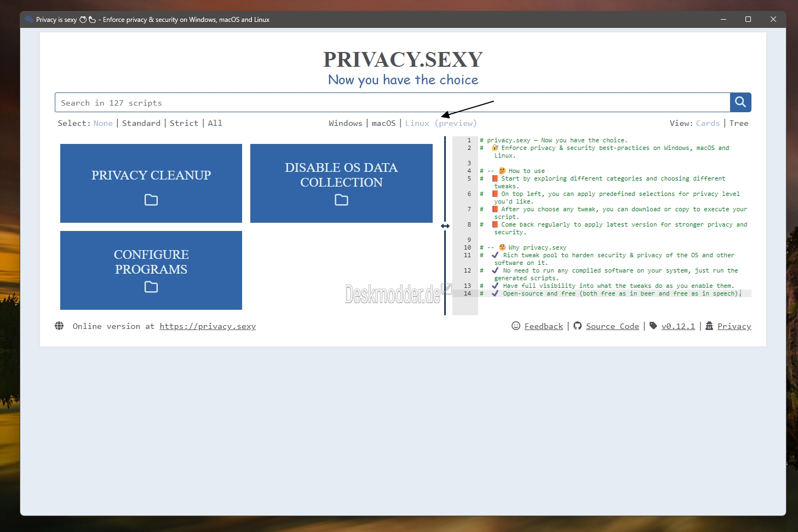
Task: Click the magnifier search button
Action: [x=740, y=102]
